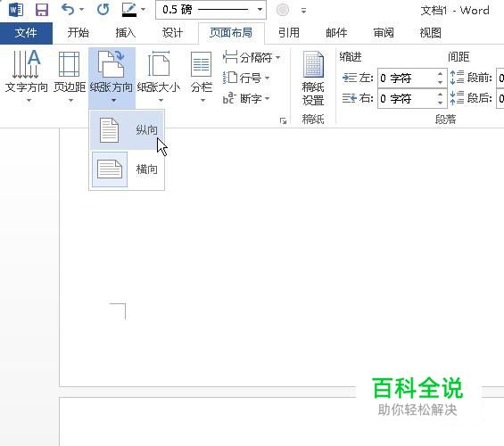Click the Word application icon
The image size is (504, 446).
[x=16, y=10]
